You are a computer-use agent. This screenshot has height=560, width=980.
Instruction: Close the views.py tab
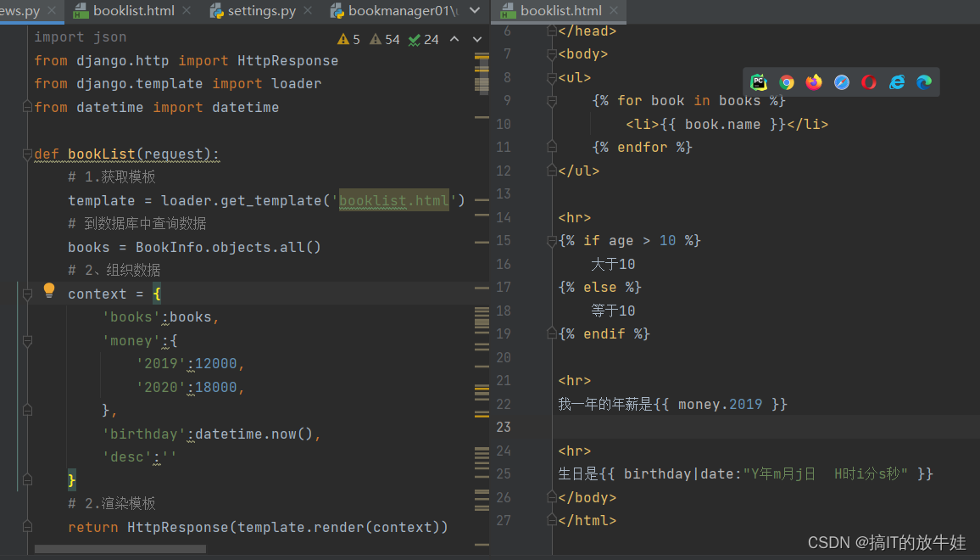pyautogui.click(x=52, y=11)
